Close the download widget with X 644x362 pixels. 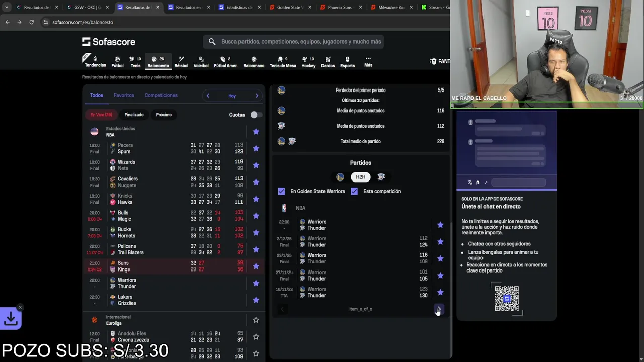(20, 307)
